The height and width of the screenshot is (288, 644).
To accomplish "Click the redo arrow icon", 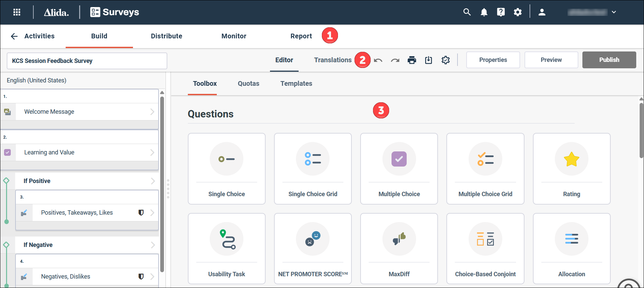I will tap(395, 60).
